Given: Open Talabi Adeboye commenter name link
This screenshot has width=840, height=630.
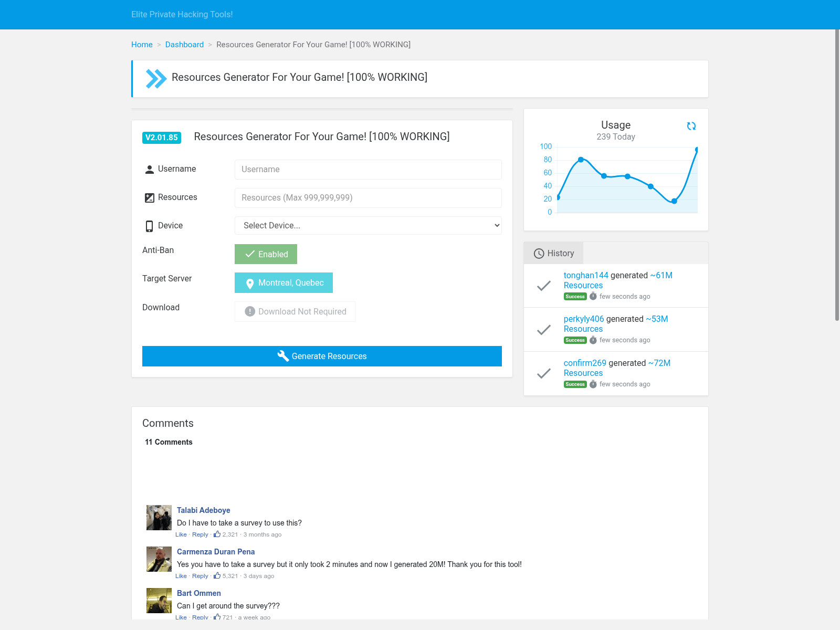Looking at the screenshot, I should 204,510.
